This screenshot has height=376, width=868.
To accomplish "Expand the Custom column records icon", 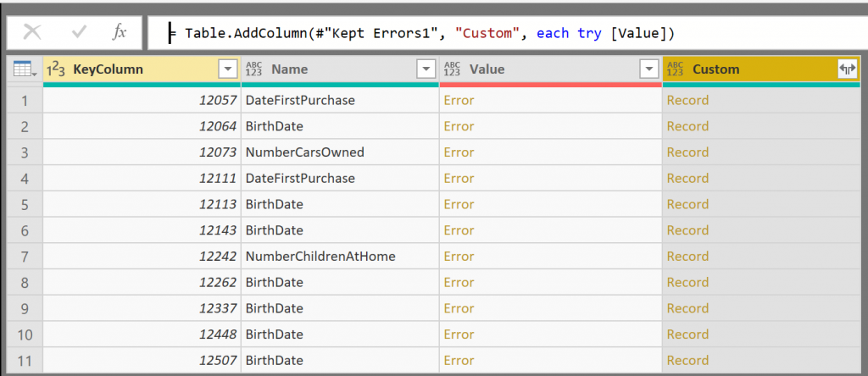I will tap(847, 69).
